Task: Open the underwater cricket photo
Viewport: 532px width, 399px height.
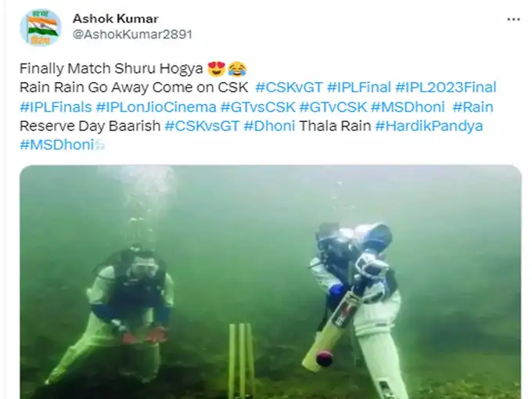Action: (271, 282)
